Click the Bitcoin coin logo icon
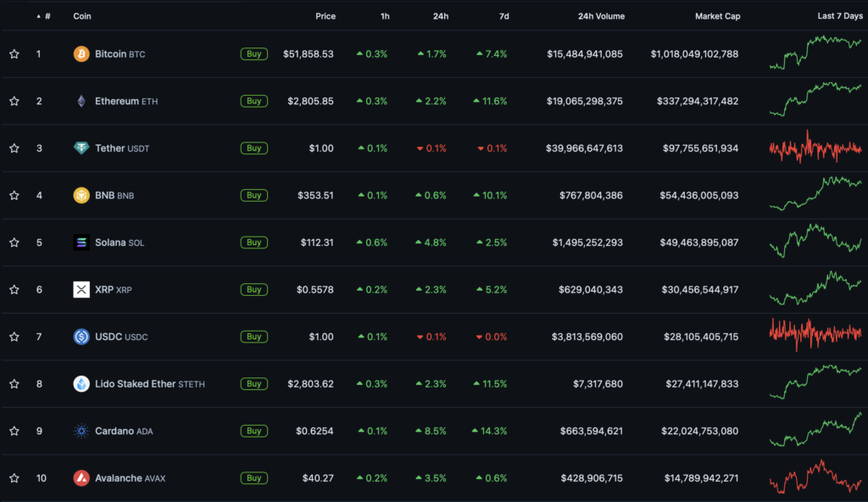 click(81, 54)
